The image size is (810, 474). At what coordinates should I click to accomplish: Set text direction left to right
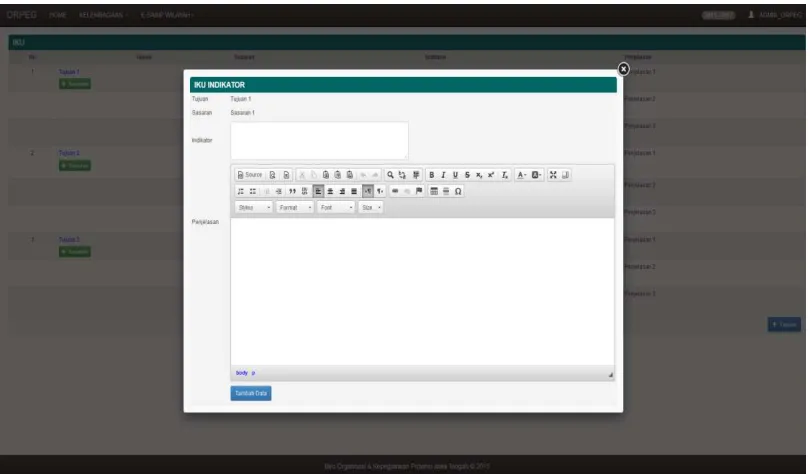click(x=368, y=192)
